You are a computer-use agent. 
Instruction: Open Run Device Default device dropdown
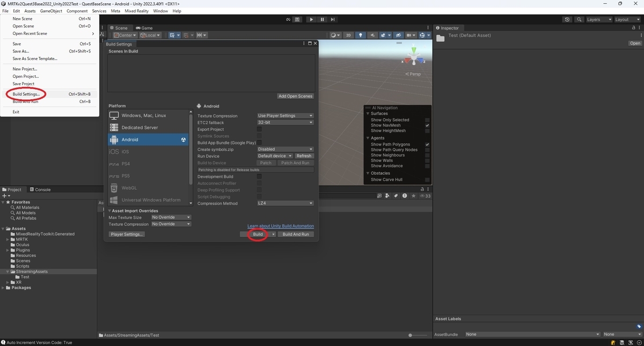[275, 156]
